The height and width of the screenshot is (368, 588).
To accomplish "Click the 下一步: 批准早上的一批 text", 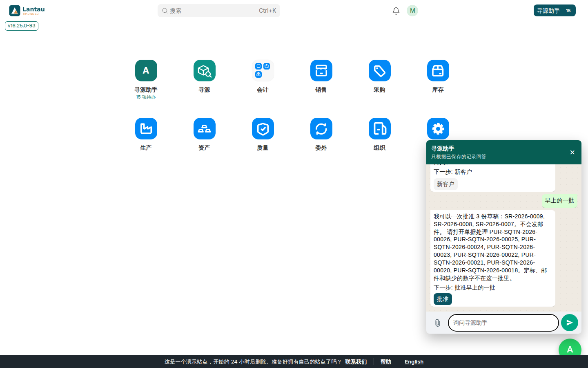I will (x=464, y=288).
